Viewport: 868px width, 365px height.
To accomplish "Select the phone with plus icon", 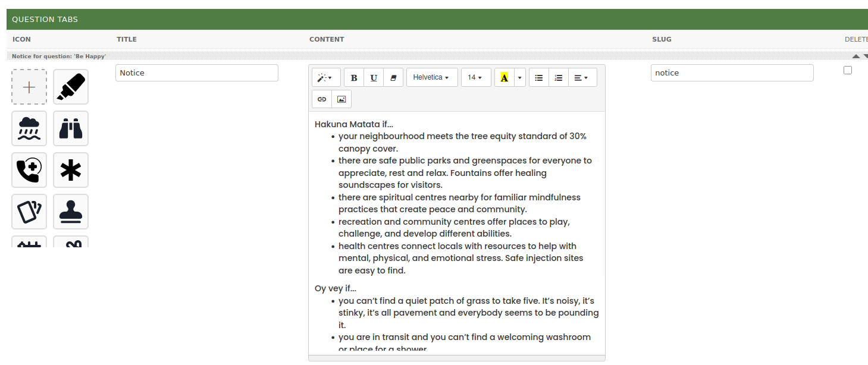I will [29, 170].
